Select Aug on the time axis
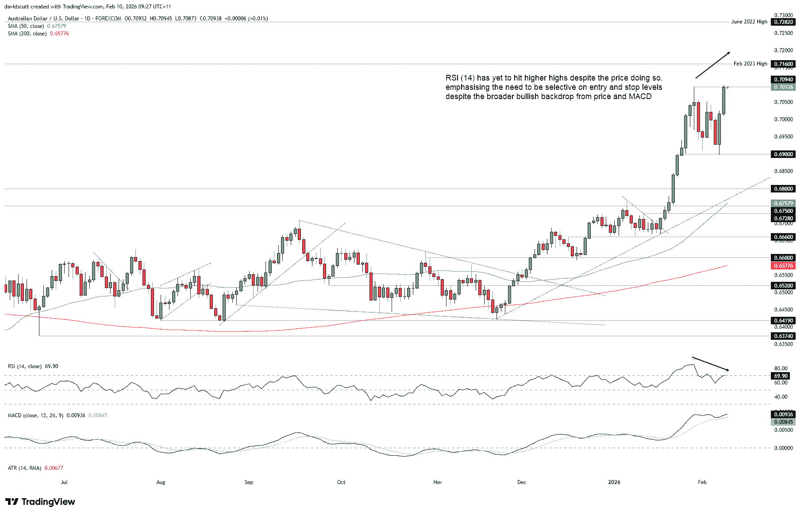The image size is (812, 515). click(x=161, y=482)
